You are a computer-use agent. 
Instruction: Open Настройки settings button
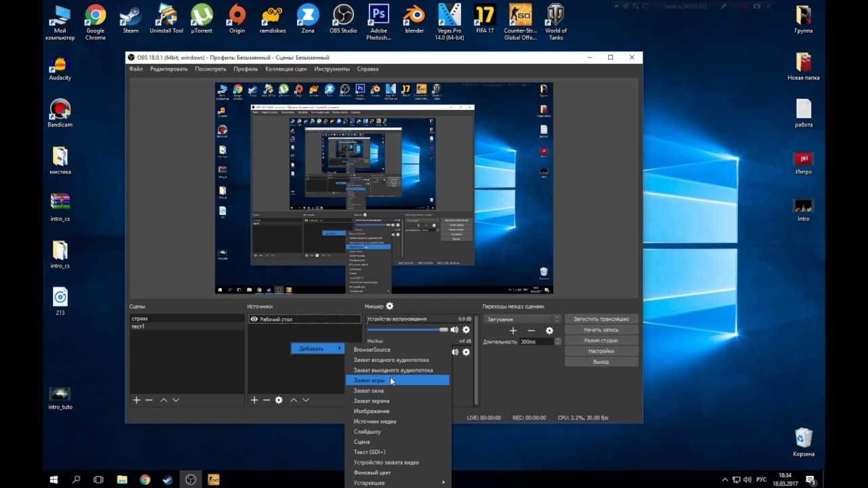tap(601, 351)
